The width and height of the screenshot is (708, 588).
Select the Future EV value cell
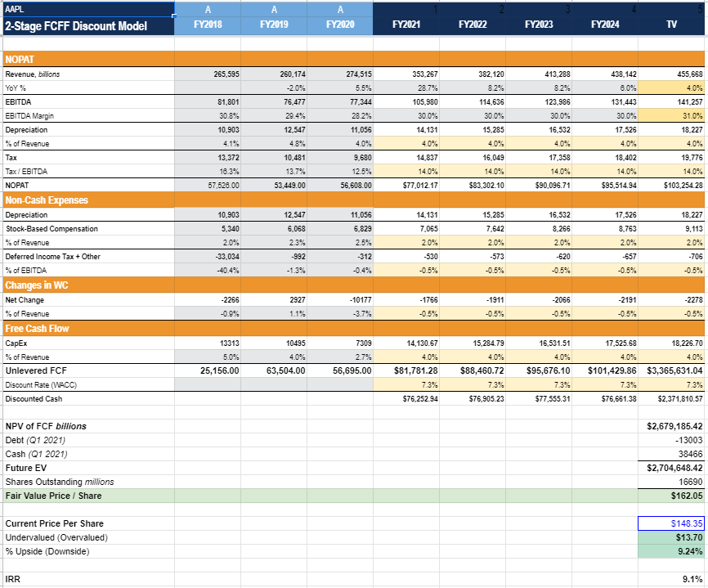click(x=672, y=468)
